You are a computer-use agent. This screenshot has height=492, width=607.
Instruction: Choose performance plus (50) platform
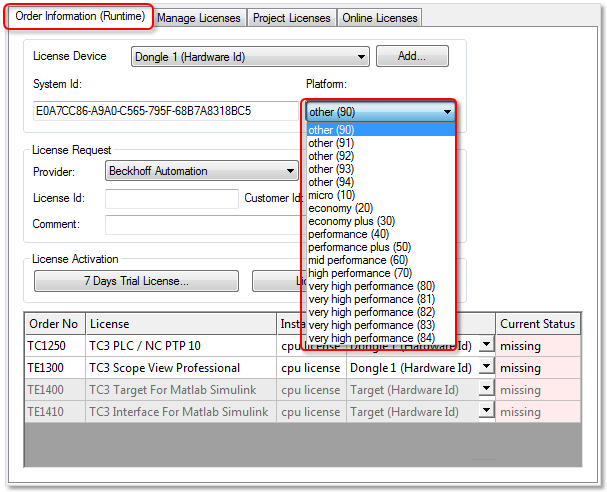coord(381,247)
